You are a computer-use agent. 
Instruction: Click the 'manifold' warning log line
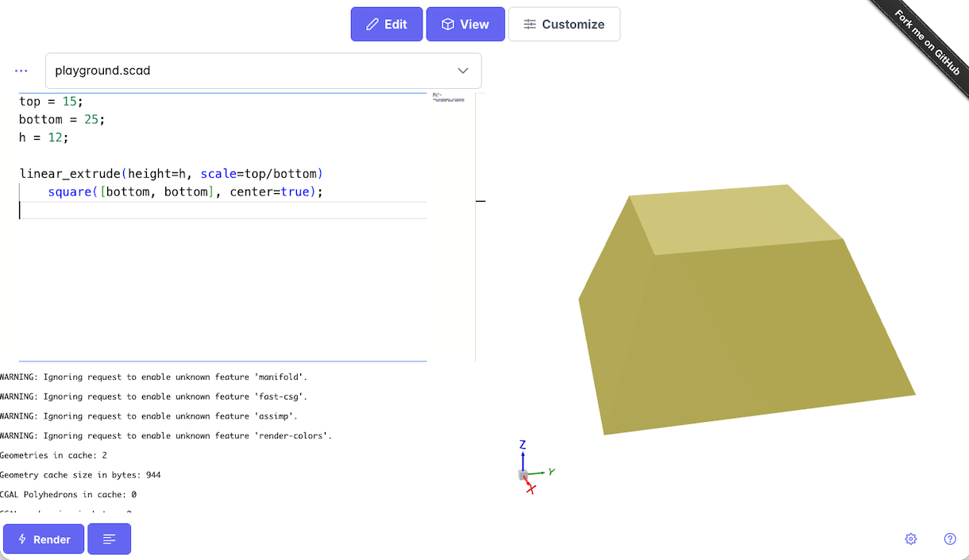pos(153,377)
